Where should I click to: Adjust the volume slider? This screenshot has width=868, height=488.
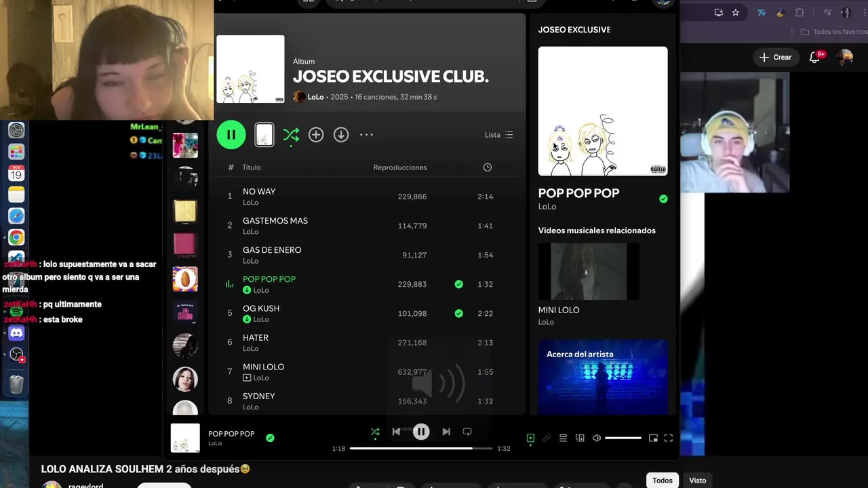(x=623, y=438)
